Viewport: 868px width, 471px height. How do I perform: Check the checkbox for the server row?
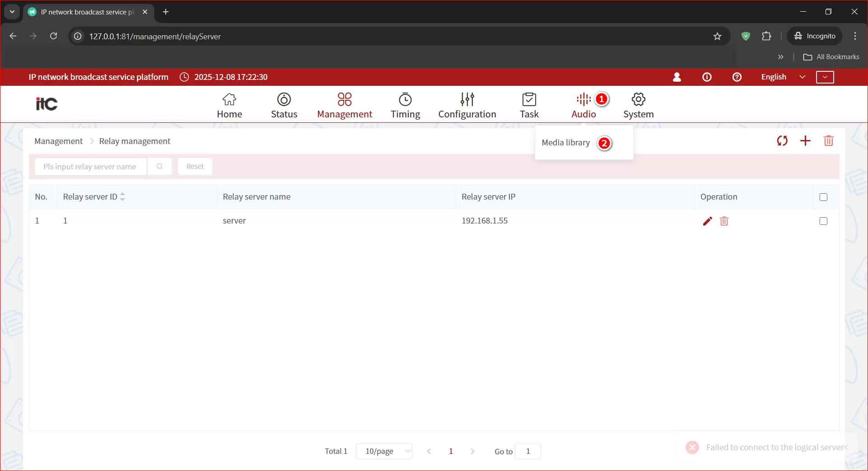[x=823, y=221]
